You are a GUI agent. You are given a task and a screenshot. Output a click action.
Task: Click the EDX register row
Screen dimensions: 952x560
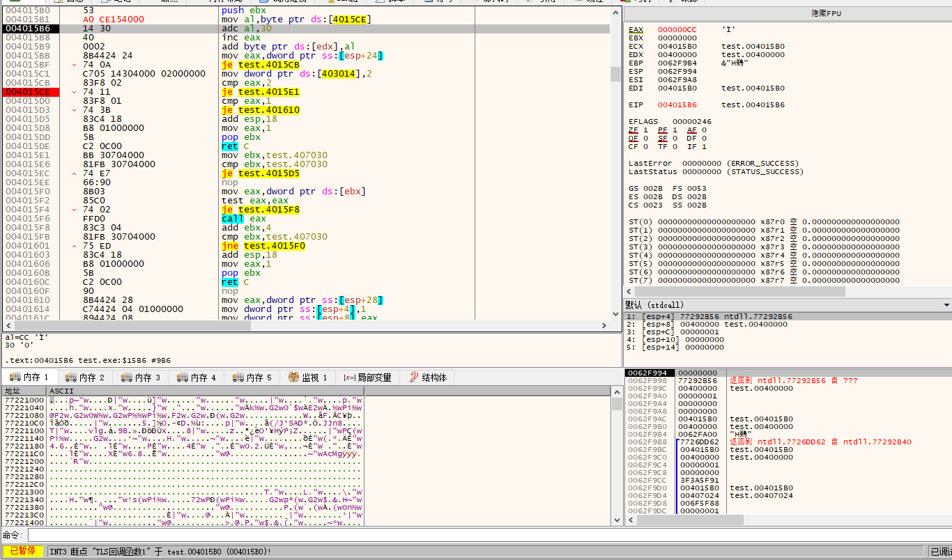pos(706,55)
